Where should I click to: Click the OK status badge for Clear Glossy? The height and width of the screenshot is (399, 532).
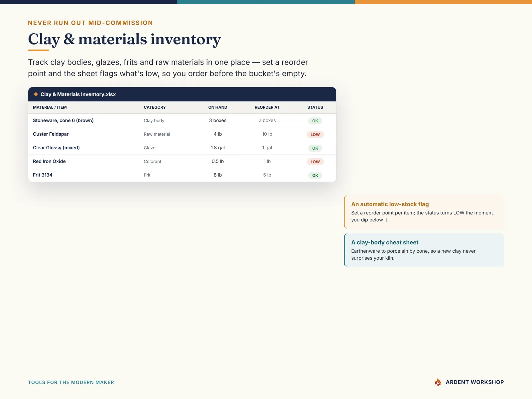(x=315, y=148)
